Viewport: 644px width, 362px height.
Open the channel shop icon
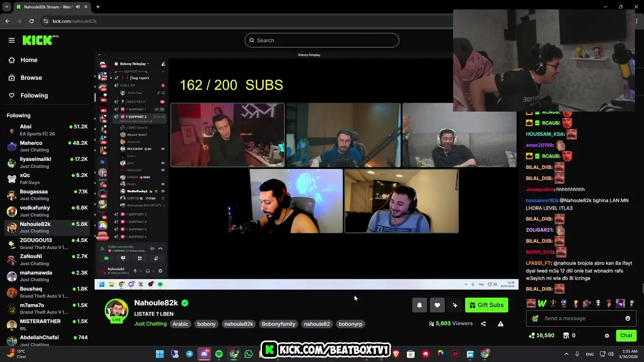click(x=566, y=335)
